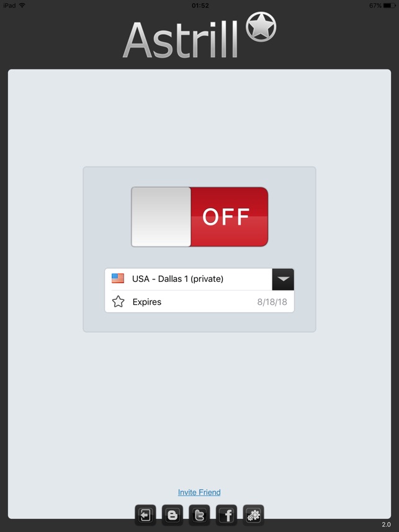Tap the Wi-Fi status bar icon
The image size is (399, 532).
[x=22, y=5]
